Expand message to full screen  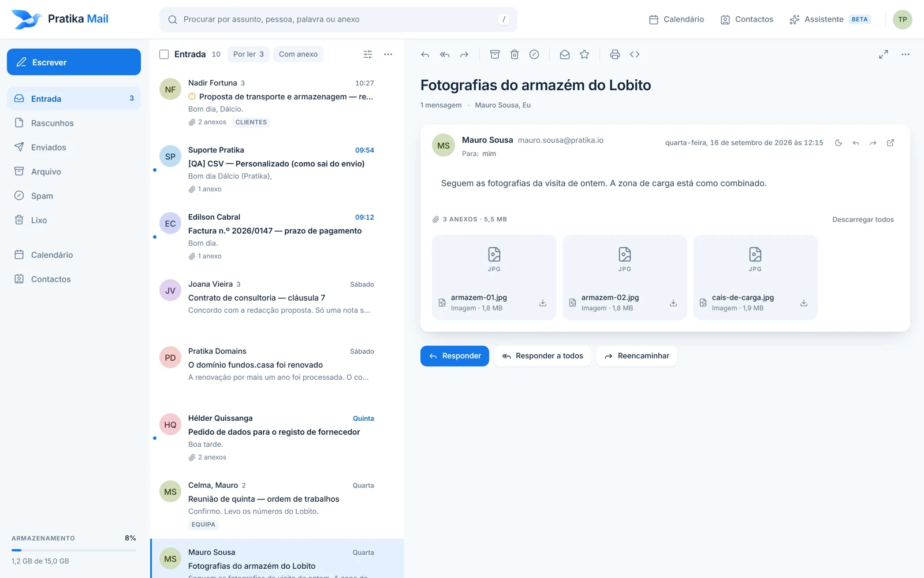click(x=884, y=54)
